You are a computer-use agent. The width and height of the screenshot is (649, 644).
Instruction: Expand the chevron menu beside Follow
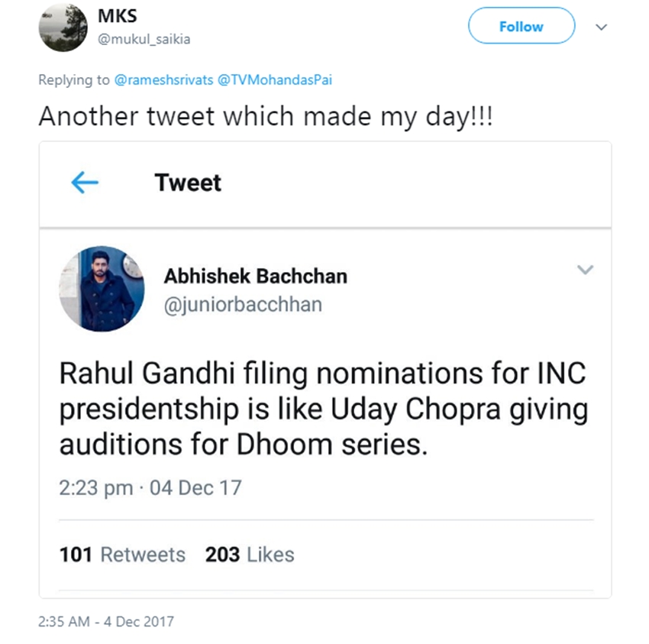coord(601,27)
